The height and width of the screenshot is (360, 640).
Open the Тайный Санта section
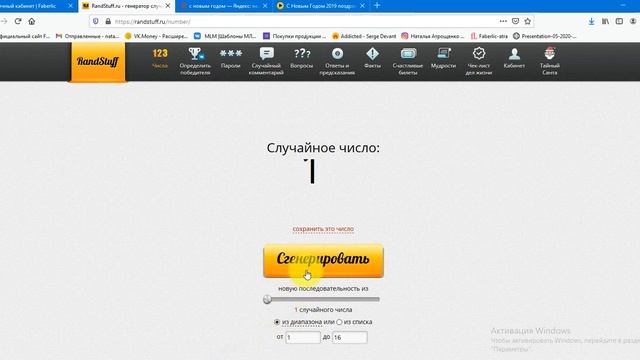pos(550,61)
